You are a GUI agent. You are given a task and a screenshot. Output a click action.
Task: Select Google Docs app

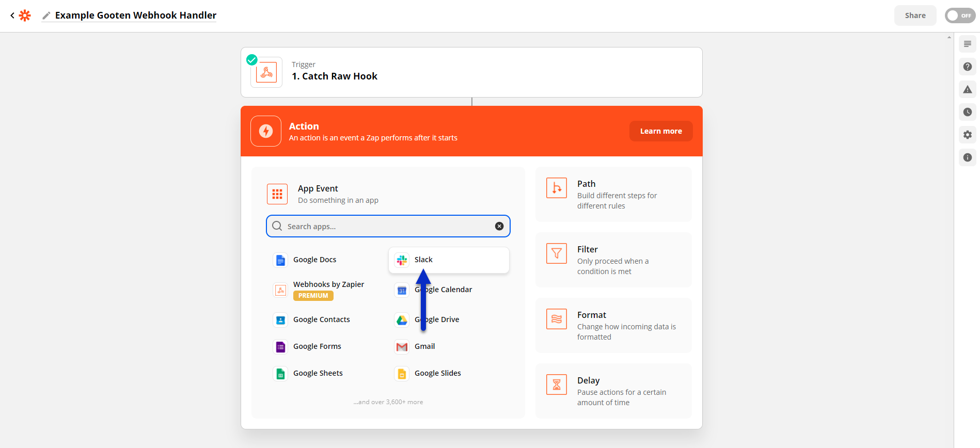coord(328,260)
